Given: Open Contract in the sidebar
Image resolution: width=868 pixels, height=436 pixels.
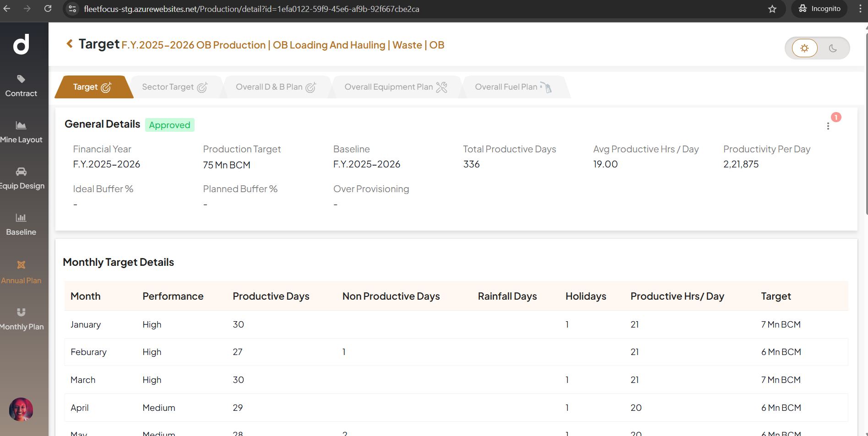Looking at the screenshot, I should click(21, 86).
